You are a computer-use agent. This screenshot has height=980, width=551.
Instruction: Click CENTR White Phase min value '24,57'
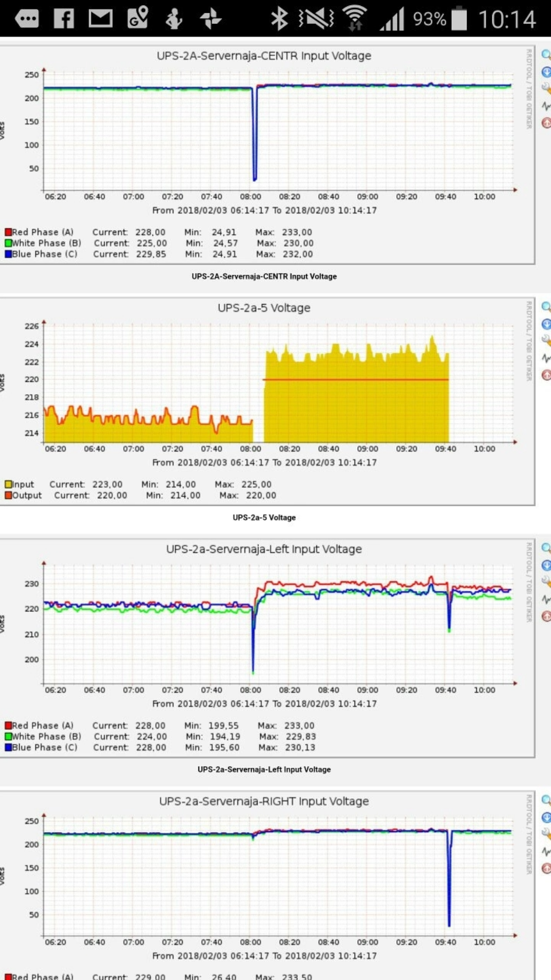click(x=225, y=243)
